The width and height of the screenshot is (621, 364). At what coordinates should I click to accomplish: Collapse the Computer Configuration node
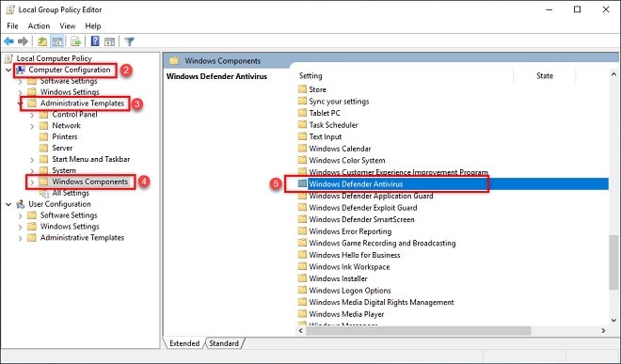(8, 70)
